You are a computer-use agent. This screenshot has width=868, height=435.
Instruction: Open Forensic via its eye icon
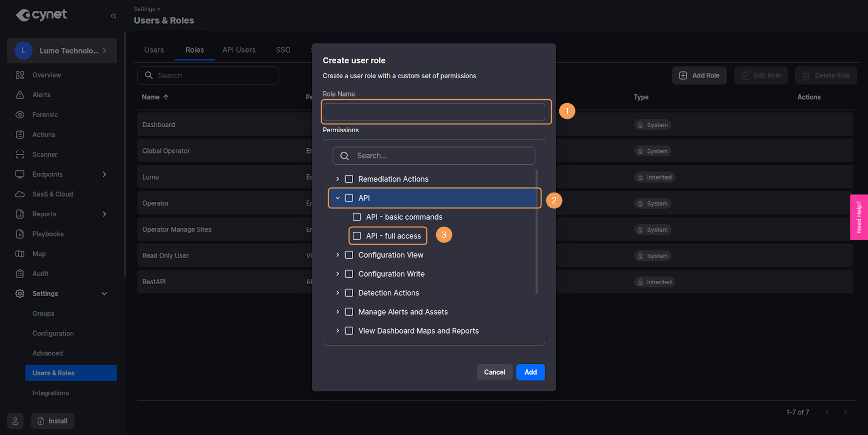point(20,115)
